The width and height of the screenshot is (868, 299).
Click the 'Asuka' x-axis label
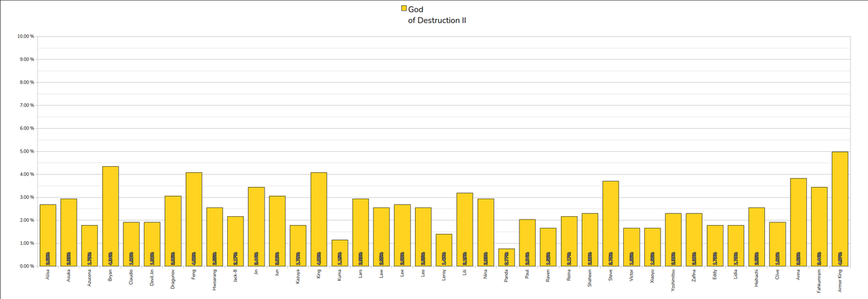[69, 275]
